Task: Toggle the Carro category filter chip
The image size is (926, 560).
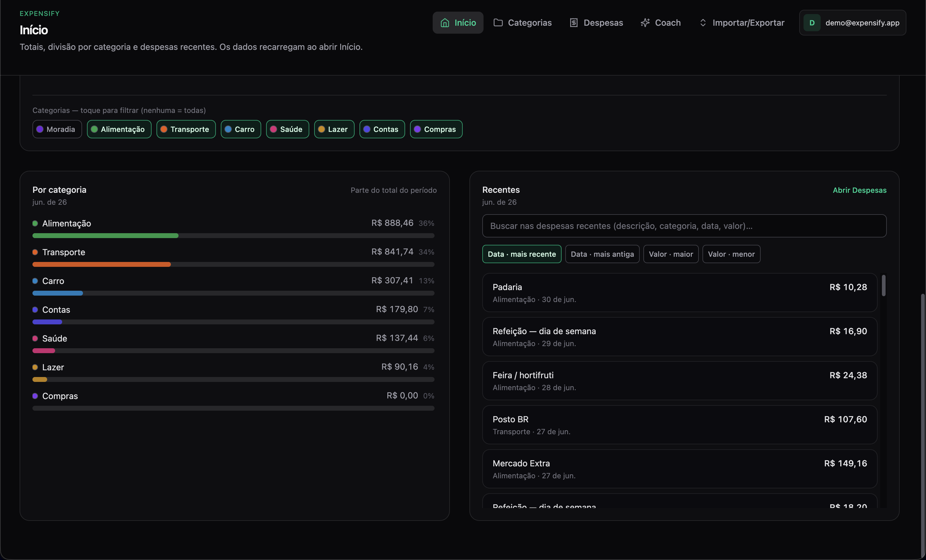Action: tap(241, 129)
